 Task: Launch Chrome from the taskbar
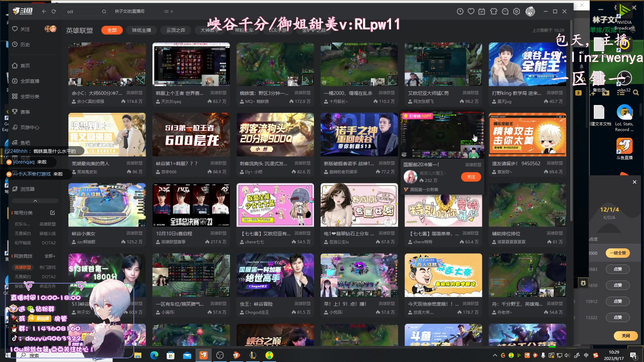[155, 355]
